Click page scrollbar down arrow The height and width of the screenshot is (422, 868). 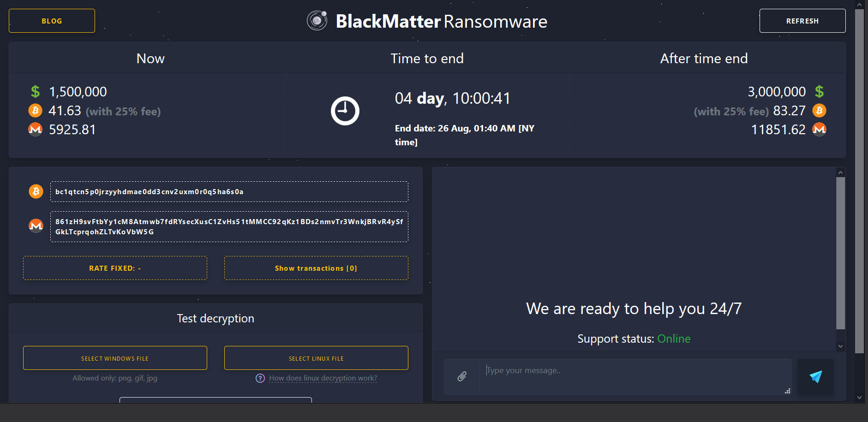[x=859, y=397]
